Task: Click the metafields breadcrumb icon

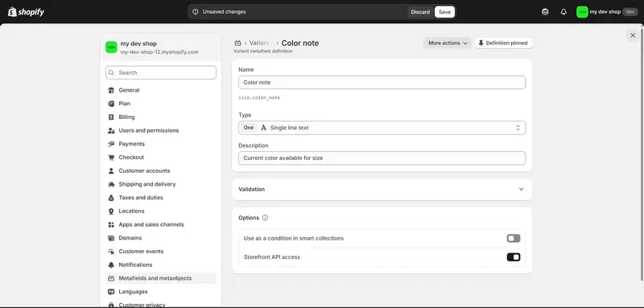Action: coord(237,43)
